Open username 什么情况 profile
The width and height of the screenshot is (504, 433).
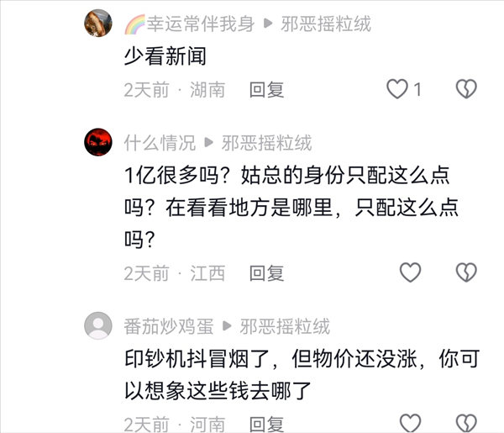click(x=160, y=143)
